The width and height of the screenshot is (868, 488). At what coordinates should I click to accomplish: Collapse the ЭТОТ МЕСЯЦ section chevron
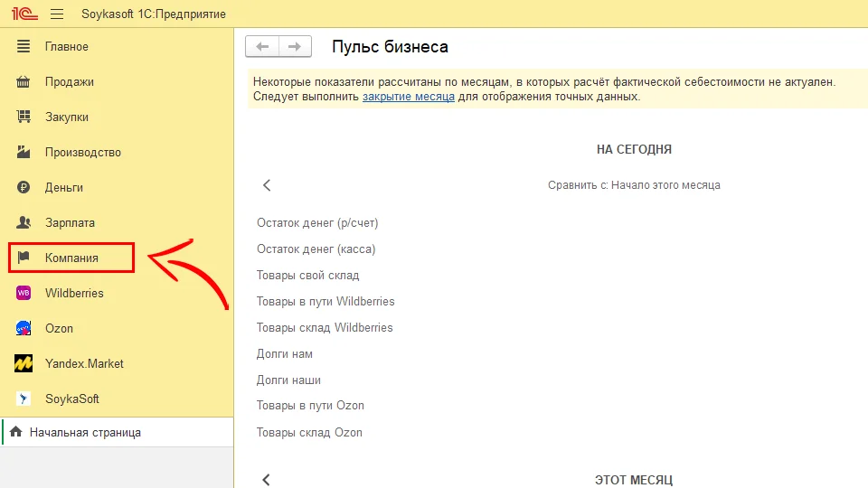(267, 479)
